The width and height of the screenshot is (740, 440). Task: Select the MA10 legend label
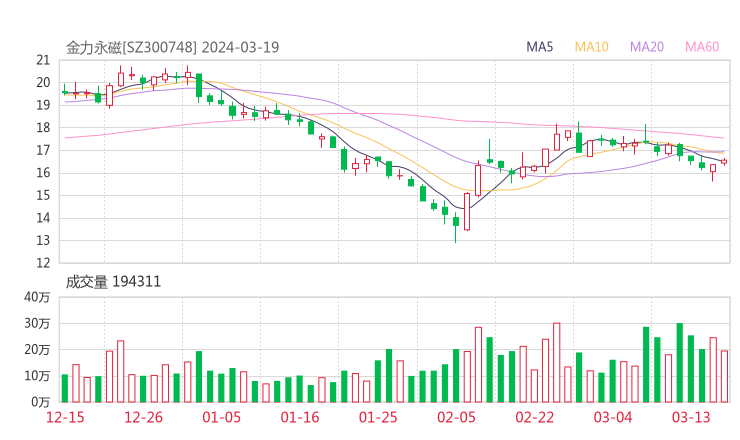591,47
